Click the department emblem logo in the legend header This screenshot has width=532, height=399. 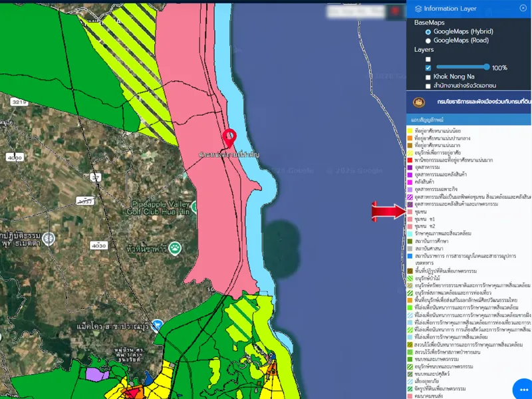point(419,102)
